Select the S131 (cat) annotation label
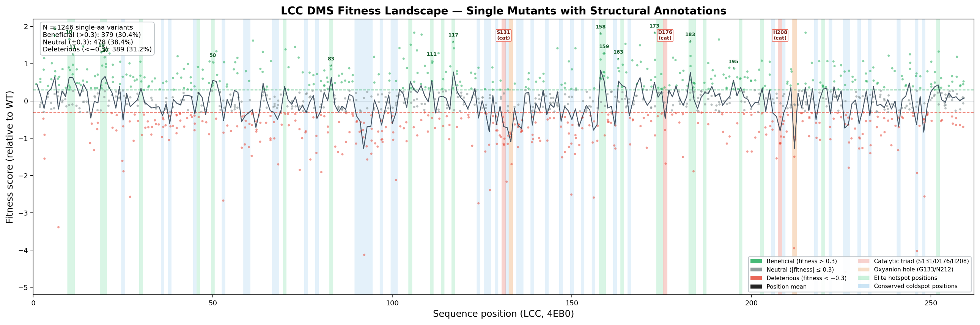 (x=503, y=35)
